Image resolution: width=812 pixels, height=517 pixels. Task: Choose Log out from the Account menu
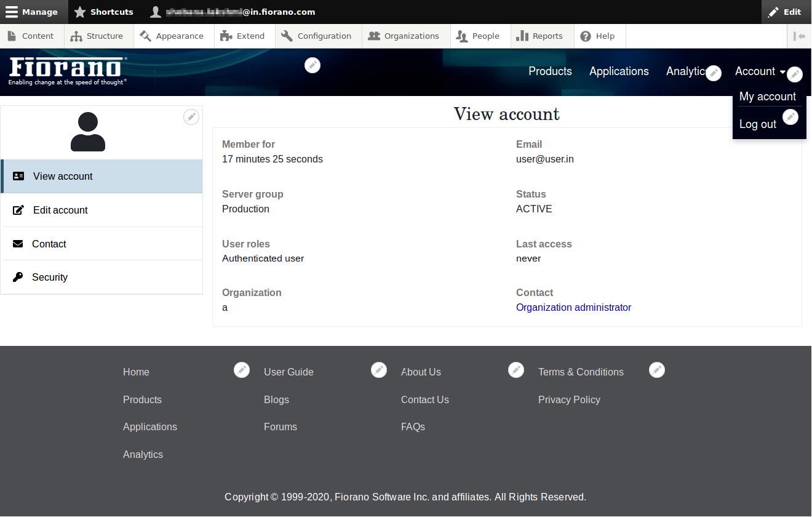point(757,124)
